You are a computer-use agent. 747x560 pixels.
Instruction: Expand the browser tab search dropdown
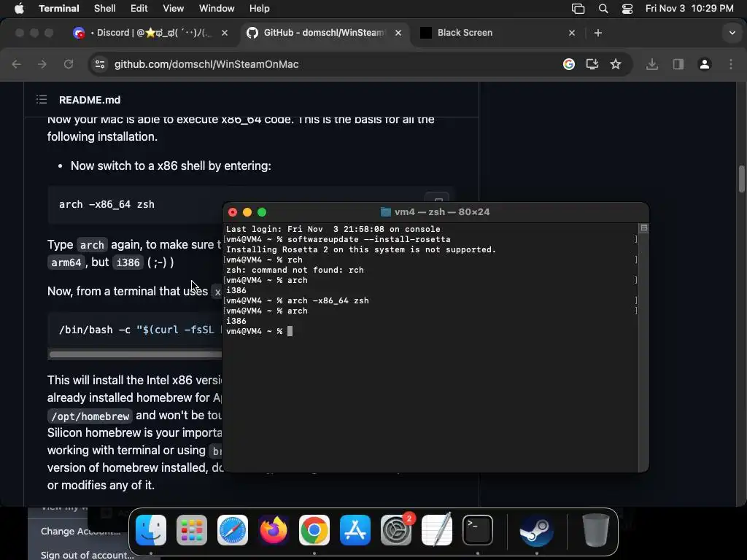(732, 33)
